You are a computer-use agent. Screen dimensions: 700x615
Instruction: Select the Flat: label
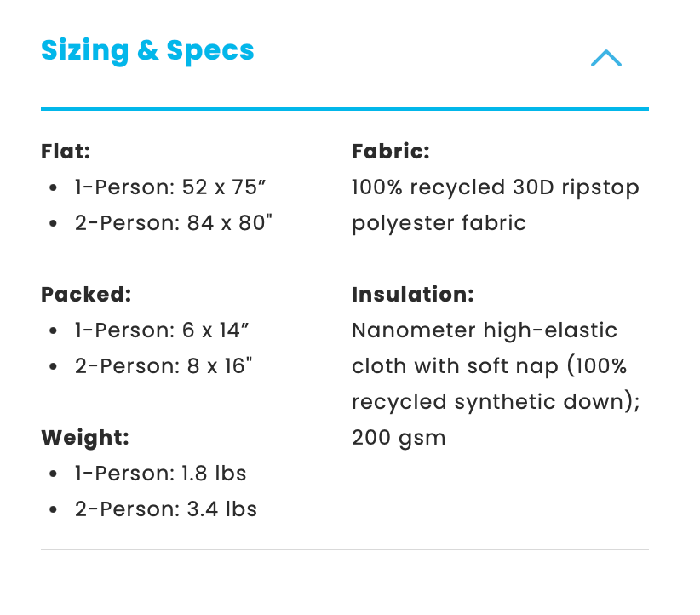coord(66,152)
